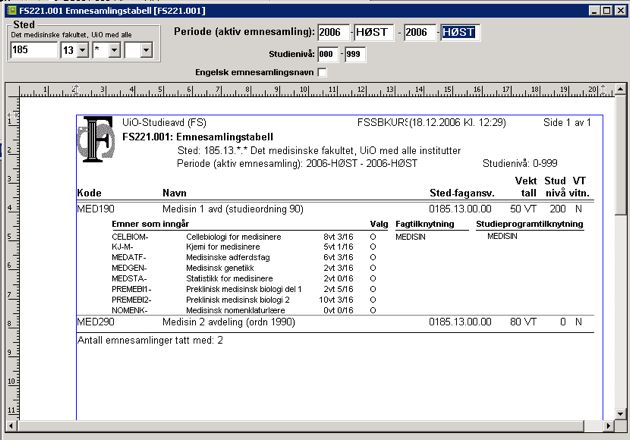The width and height of the screenshot is (630, 440).
Task: Click the highlighted HØST term field
Action: tap(460, 32)
